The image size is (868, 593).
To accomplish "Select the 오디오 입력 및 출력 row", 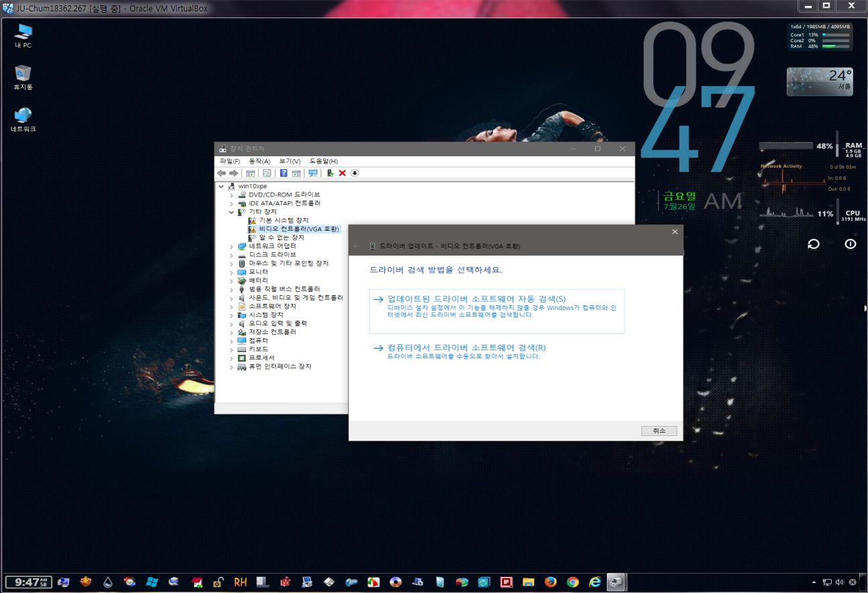I will (278, 323).
